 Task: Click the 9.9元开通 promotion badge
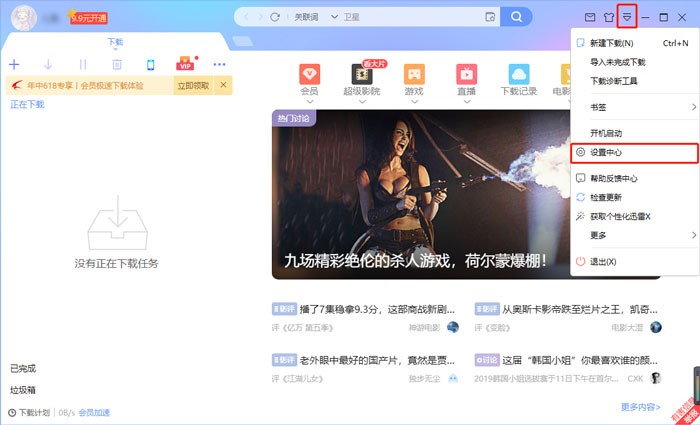(x=88, y=18)
